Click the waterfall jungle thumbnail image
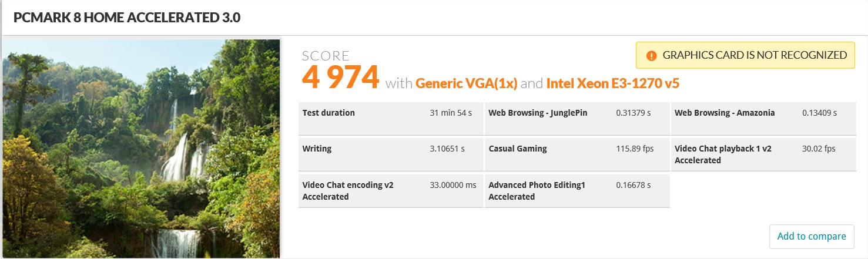This screenshot has height=259, width=868. click(141, 148)
